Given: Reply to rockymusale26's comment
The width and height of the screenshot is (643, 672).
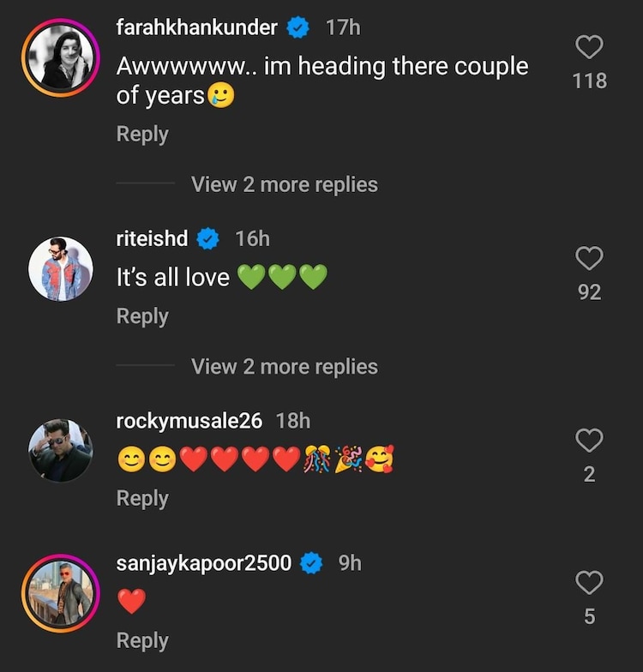Looking at the screenshot, I should pyautogui.click(x=142, y=499).
